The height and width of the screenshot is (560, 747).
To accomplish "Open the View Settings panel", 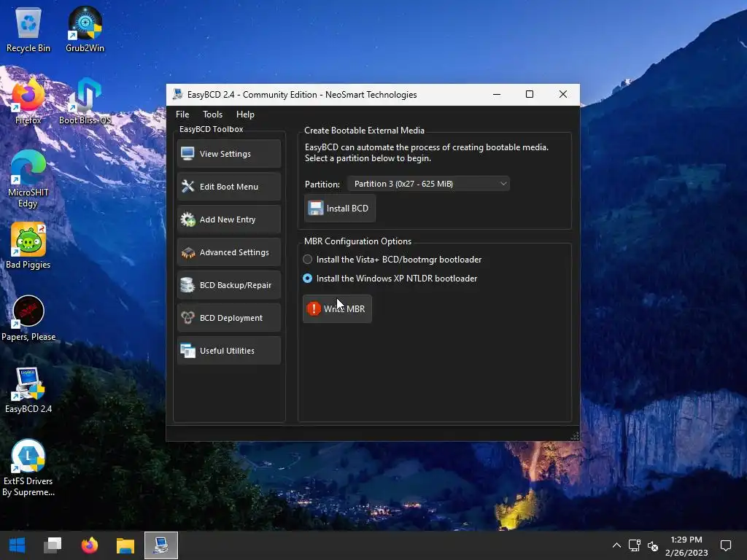I will 228,153.
